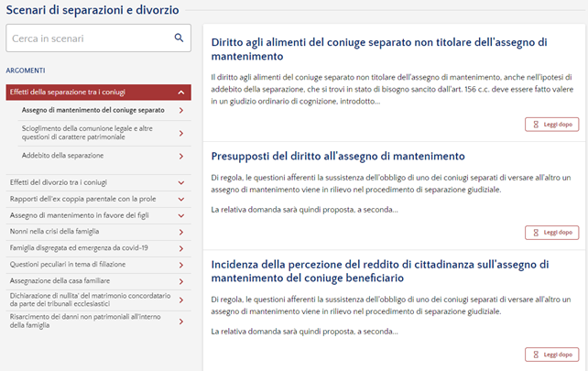
Task: Click arrow beside 'Assegnazione della casa familiare'
Action: 181,282
